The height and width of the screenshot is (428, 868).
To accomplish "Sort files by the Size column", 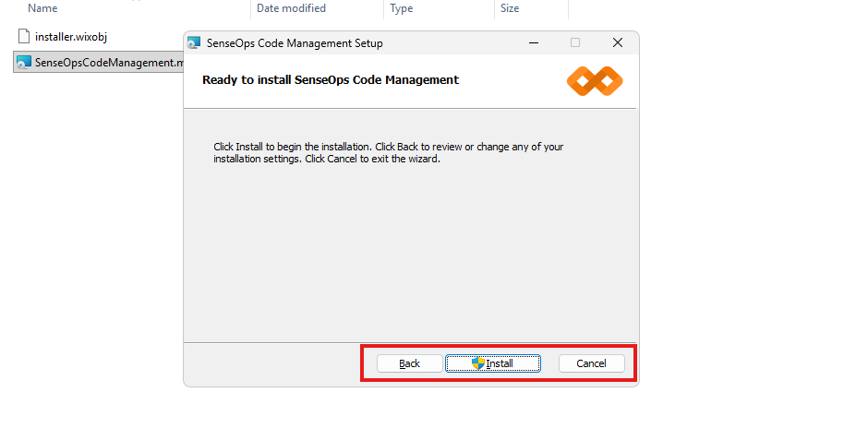I will (510, 8).
